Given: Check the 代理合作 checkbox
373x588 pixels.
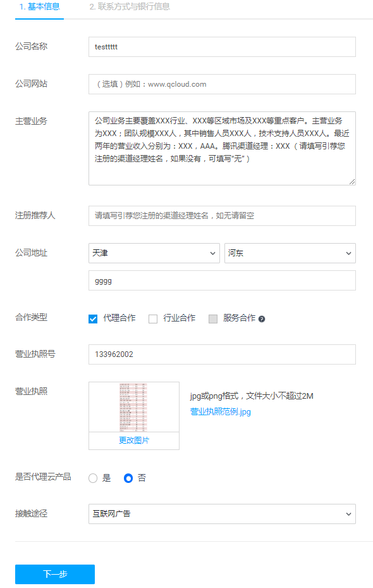Looking at the screenshot, I should point(93,319).
